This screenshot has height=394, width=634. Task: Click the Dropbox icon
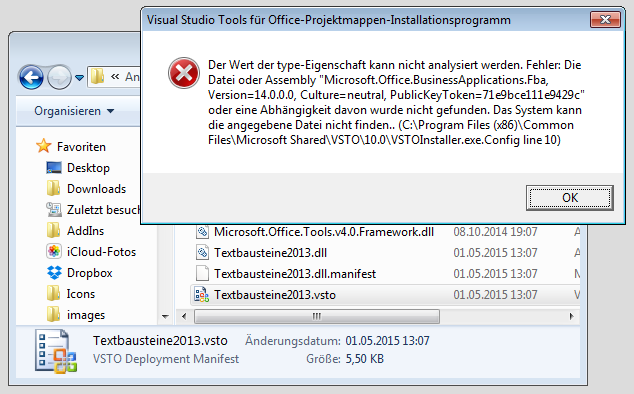(x=54, y=273)
